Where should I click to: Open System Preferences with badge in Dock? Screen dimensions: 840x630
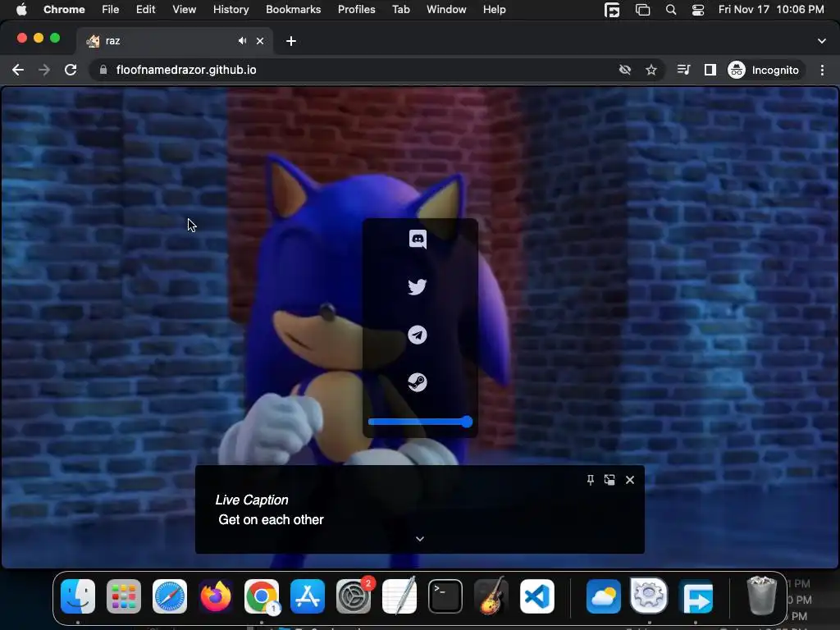[x=354, y=596]
